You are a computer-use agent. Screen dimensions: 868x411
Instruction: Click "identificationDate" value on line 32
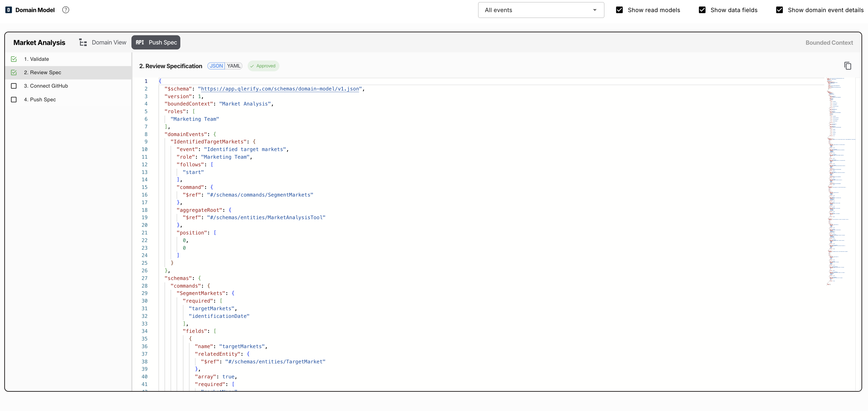point(219,316)
